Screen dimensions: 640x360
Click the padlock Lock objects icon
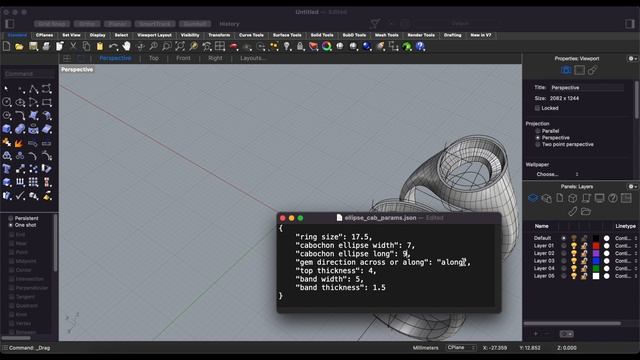(300, 47)
